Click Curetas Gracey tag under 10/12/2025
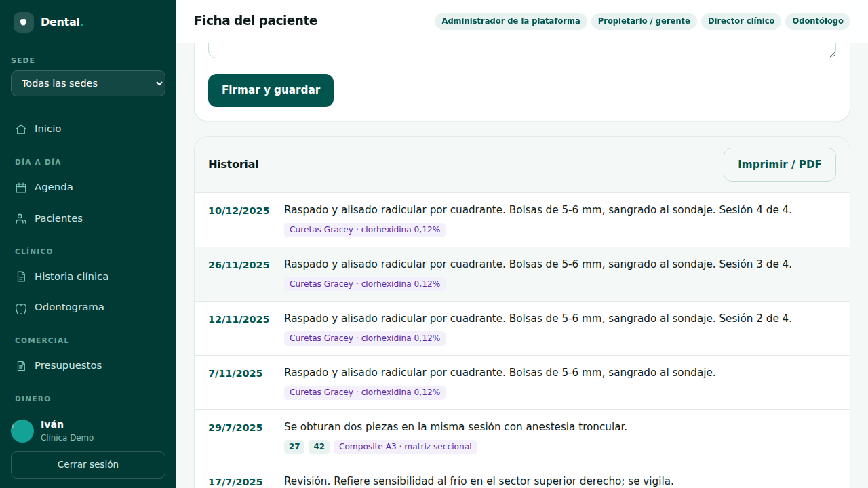Screen dimensions: 868x488 click(x=365, y=230)
